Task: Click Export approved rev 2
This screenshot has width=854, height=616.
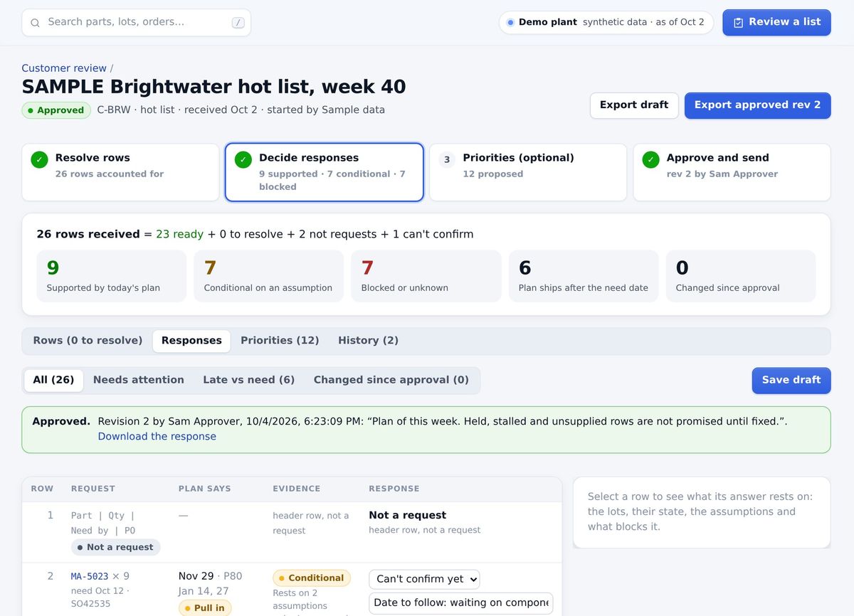Action: click(757, 105)
